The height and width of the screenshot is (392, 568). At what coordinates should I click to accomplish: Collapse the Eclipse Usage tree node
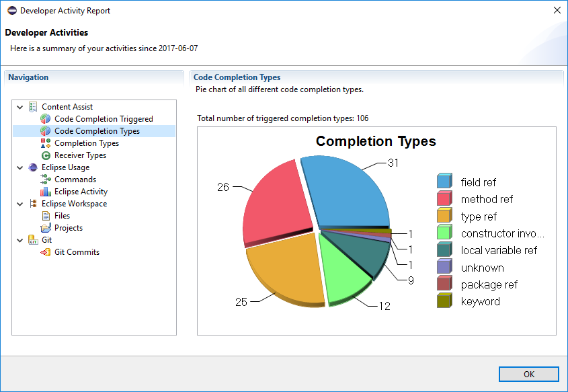[x=20, y=167]
